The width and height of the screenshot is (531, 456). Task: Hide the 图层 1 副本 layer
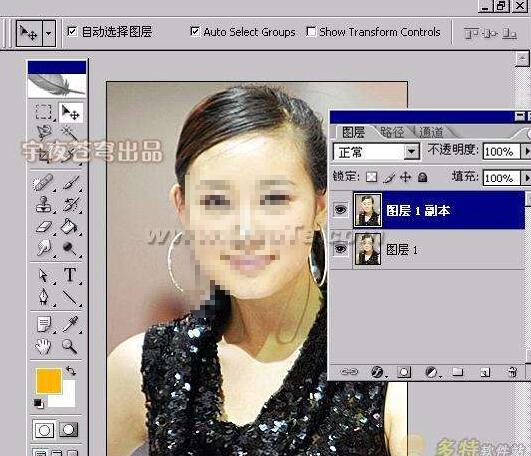point(341,210)
